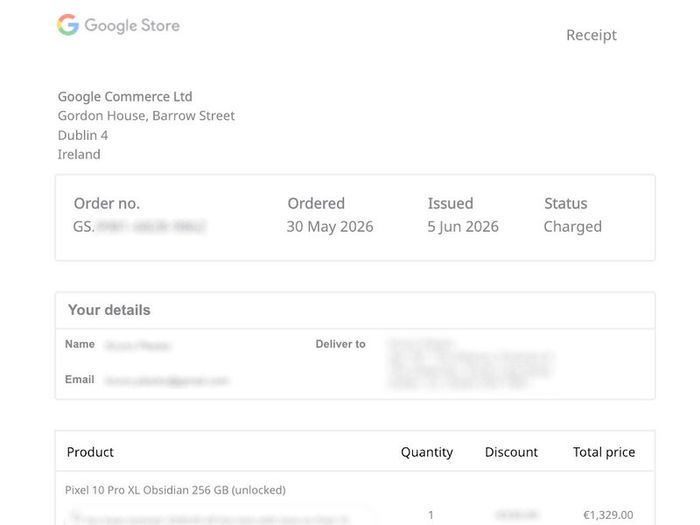700x525 pixels.
Task: Click the Order no. label
Action: pos(107,204)
